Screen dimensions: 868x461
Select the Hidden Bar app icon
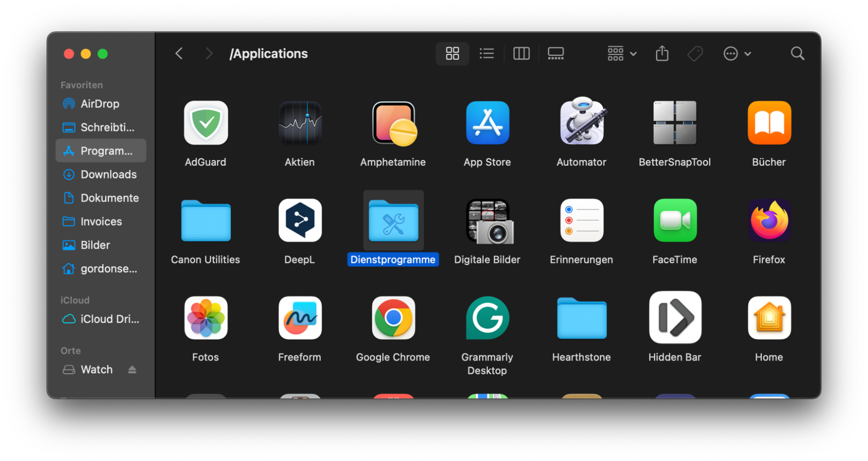[x=675, y=318]
